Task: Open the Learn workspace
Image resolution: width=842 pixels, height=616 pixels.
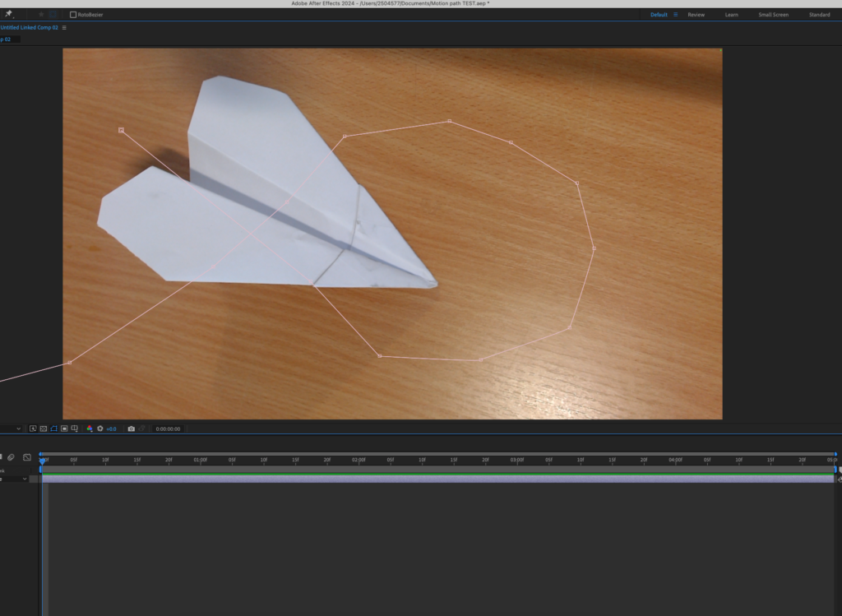Action: point(731,15)
